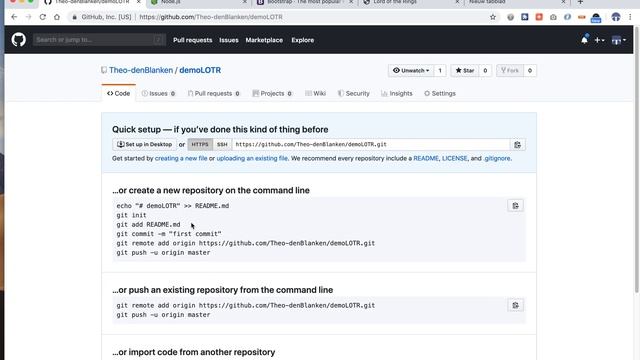Screen dimensions: 640x360
Task: Switch to the Wiki tab
Action: point(316,93)
